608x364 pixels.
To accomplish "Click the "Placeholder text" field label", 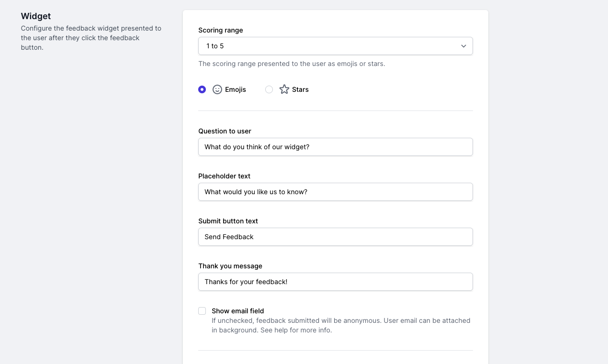I will click(x=224, y=176).
